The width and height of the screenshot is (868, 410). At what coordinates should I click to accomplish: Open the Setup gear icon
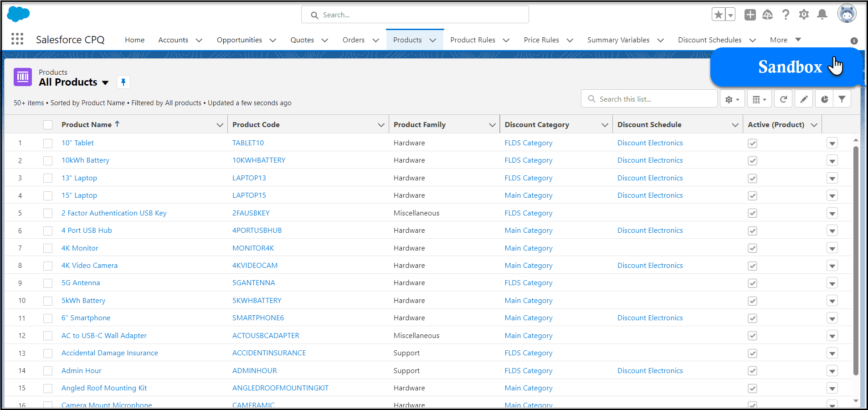(x=804, y=15)
